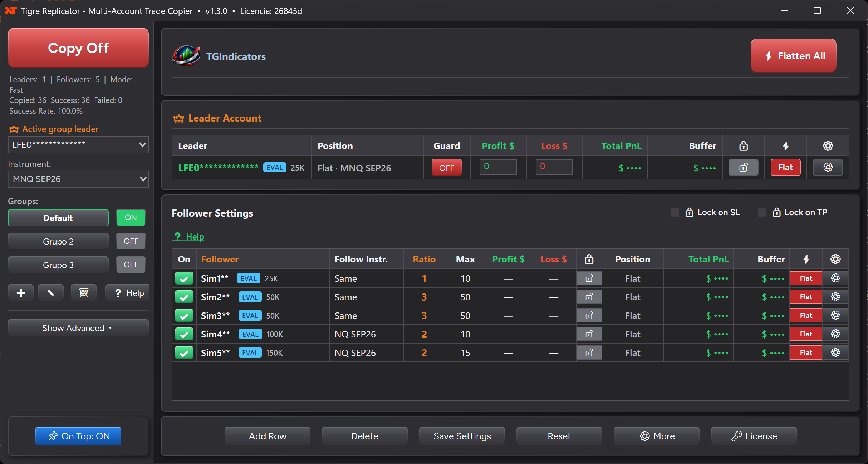This screenshot has height=464, width=868.
Task: Open the Instrument MNQ SEP26 dropdown
Action: [x=78, y=179]
